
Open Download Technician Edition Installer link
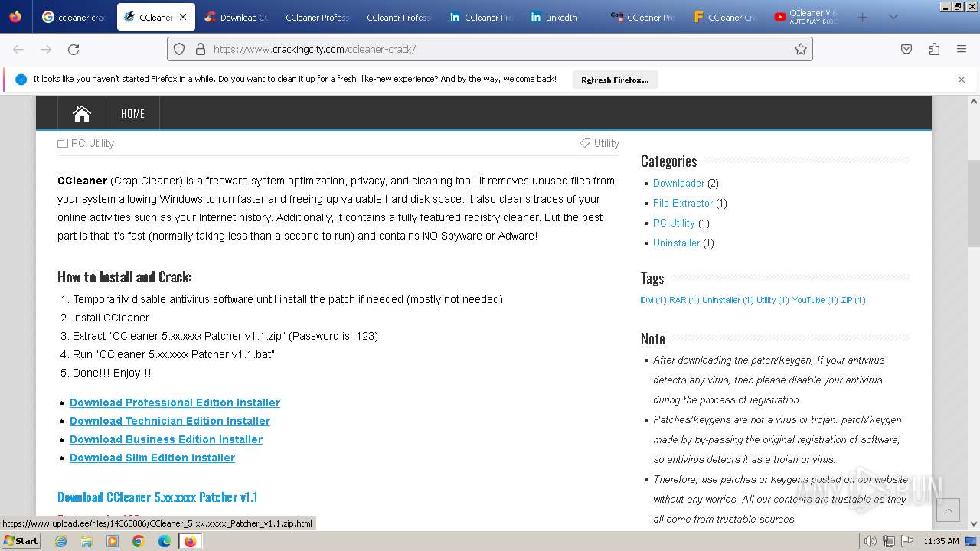170,421
